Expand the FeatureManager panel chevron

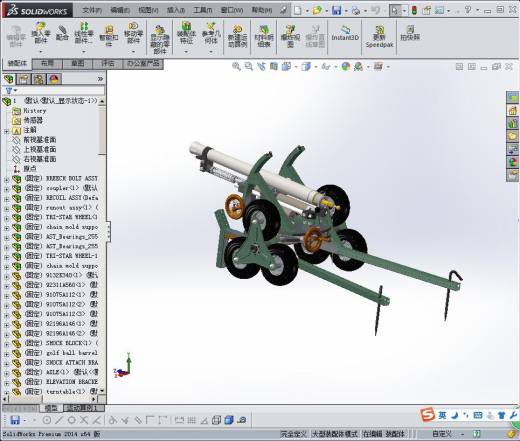coord(100,79)
